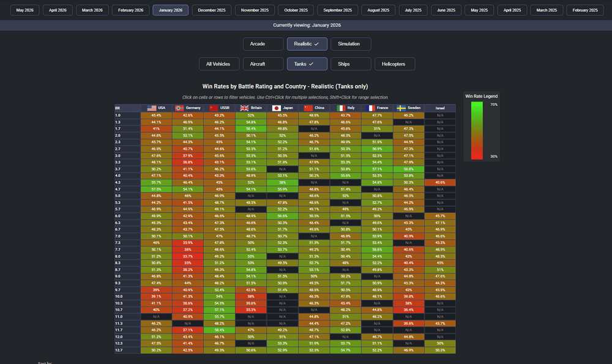Image resolution: width=612 pixels, height=364 pixels.
Task: Click the France flag icon
Action: [x=370, y=108]
